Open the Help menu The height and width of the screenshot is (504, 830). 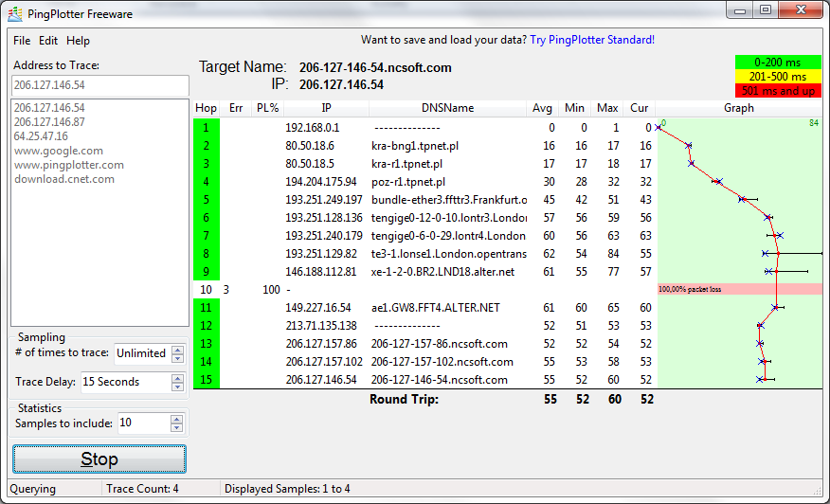[78, 41]
